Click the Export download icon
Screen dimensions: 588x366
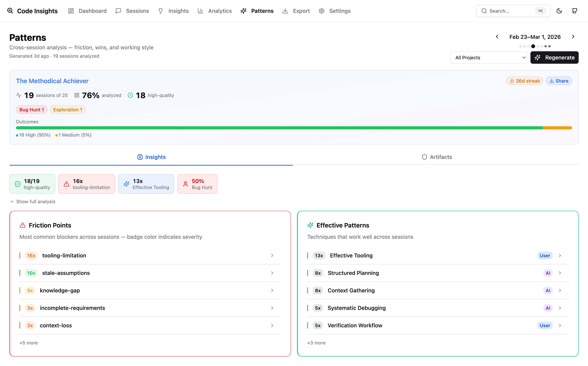pyautogui.click(x=285, y=11)
